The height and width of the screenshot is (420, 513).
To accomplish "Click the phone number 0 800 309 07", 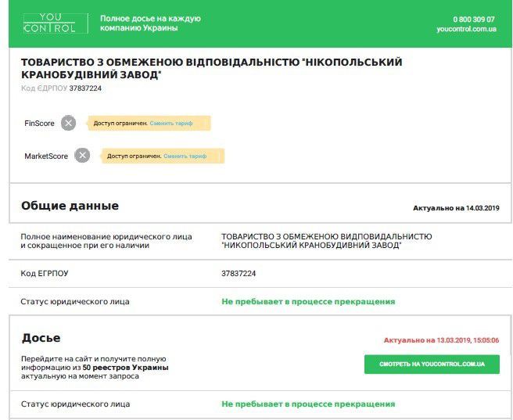I will (x=474, y=19).
